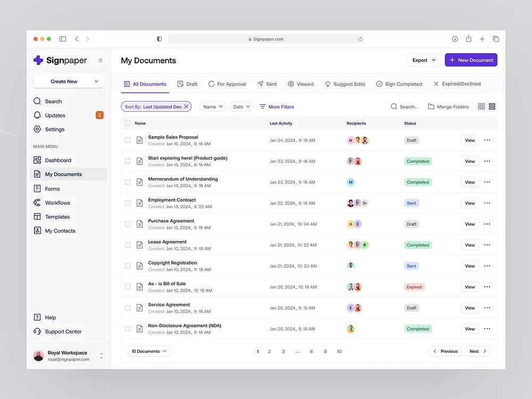Click the New Document button
Image resolution: width=532 pixels, height=399 pixels.
(471, 60)
